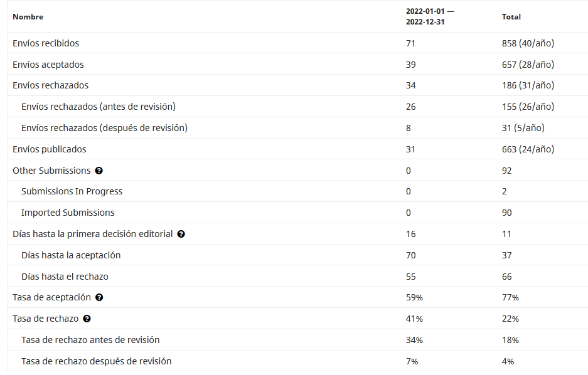Select Tasa de rechazo después de revisión label
The width and height of the screenshot is (588, 375).
tap(96, 361)
